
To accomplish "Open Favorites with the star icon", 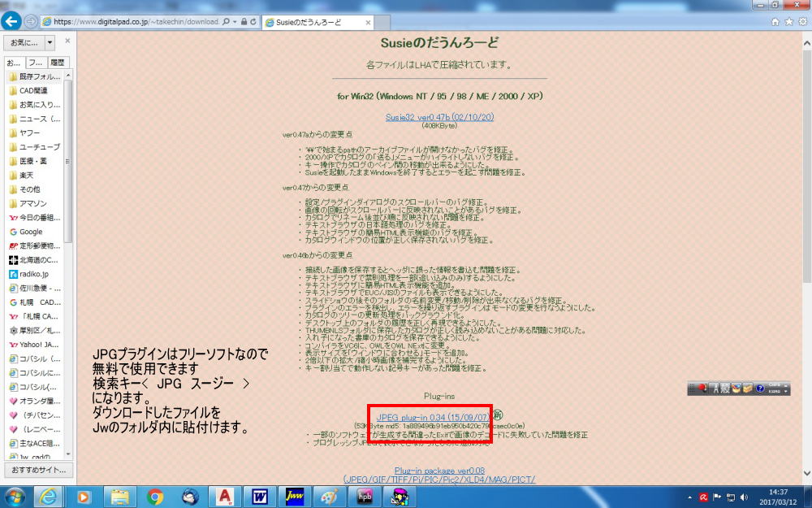I will point(788,22).
